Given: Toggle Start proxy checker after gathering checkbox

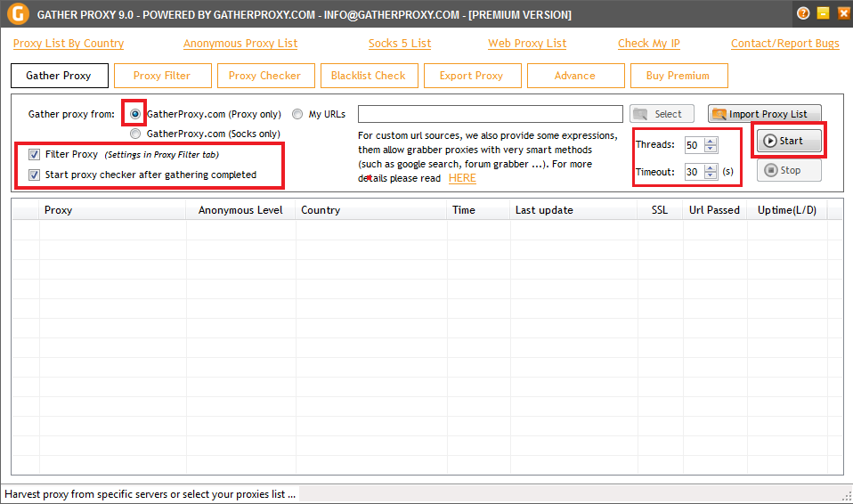Looking at the screenshot, I should click(34, 175).
